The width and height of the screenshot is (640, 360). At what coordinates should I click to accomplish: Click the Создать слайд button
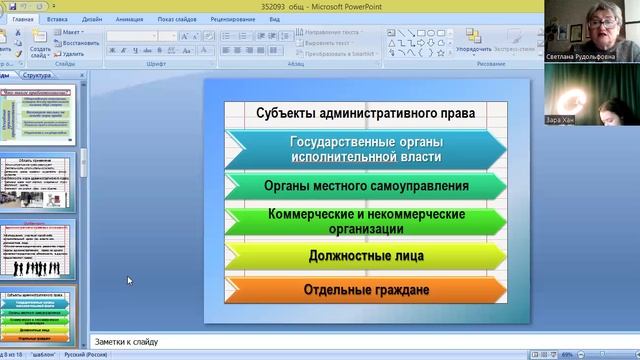40,44
